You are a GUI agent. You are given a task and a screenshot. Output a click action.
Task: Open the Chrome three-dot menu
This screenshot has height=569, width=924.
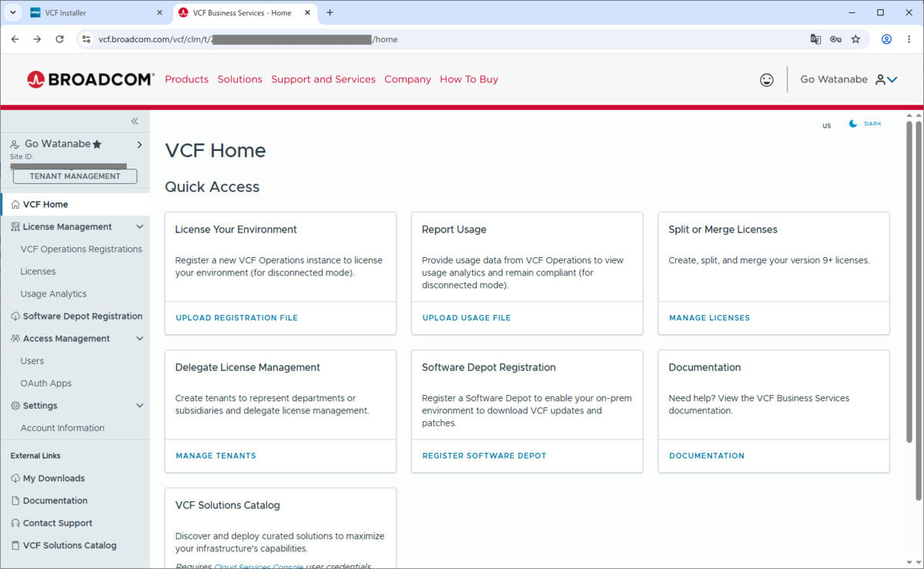[x=909, y=39]
